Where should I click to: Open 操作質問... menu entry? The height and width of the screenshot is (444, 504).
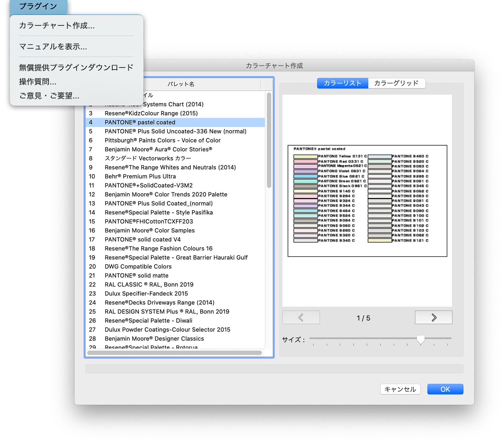click(38, 82)
